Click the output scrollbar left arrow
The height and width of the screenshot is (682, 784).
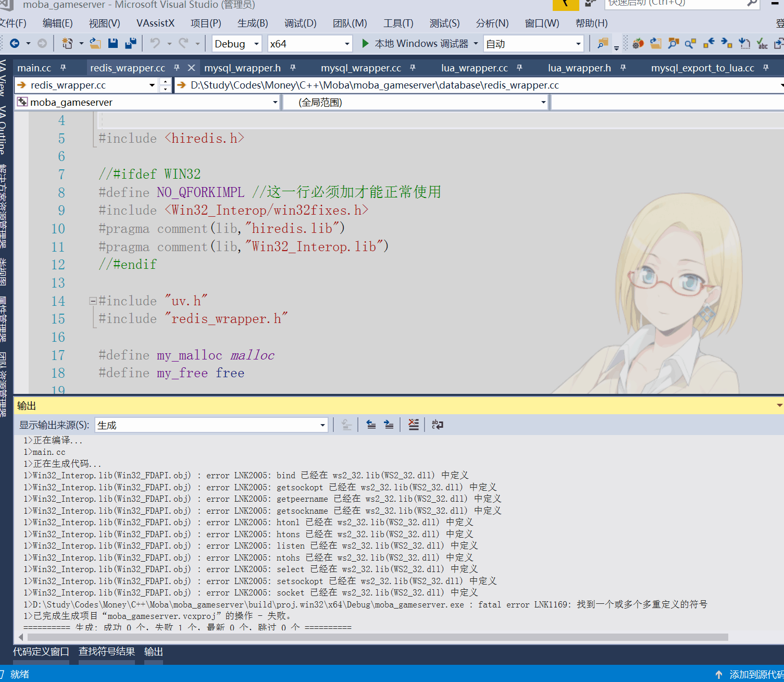pyautogui.click(x=21, y=637)
